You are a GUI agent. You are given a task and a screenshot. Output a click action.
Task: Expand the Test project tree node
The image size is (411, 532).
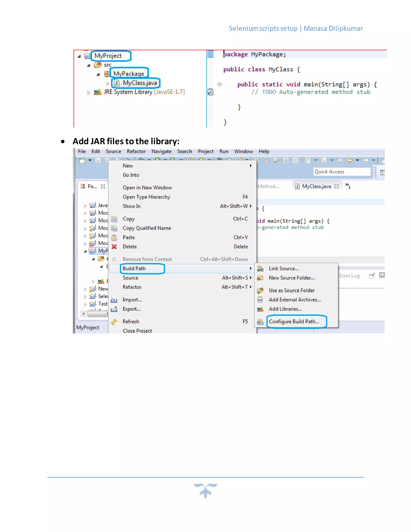pos(85,305)
